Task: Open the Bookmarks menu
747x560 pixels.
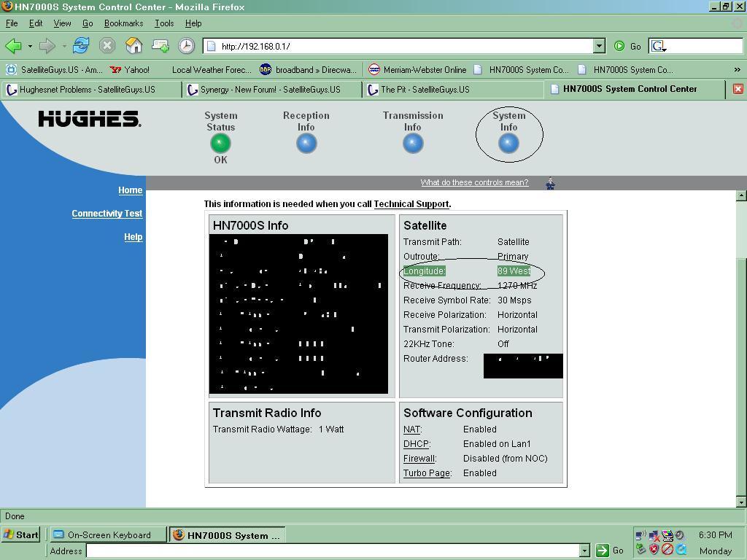Action: coord(123,23)
